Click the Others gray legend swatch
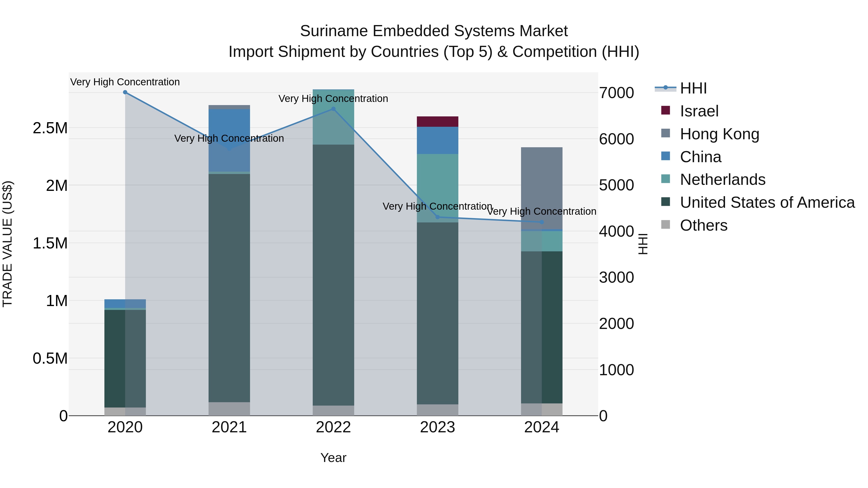This screenshot has height=488, width=868. click(665, 224)
